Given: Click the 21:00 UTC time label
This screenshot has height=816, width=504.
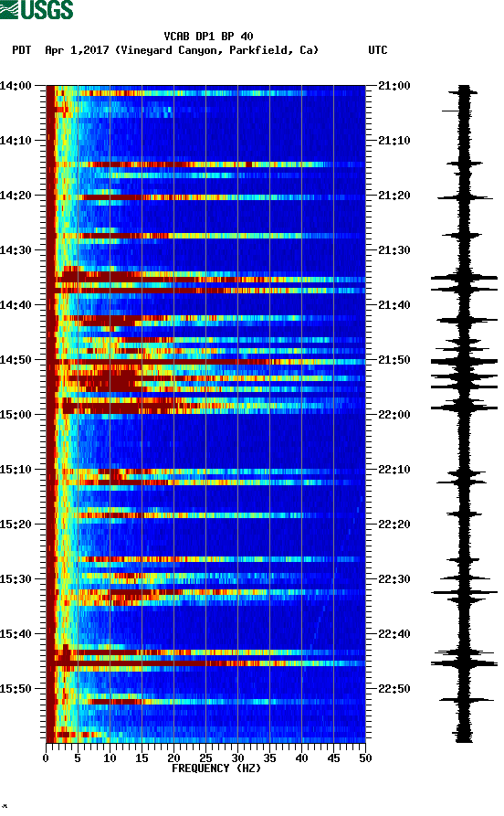Looking at the screenshot, I should 394,86.
